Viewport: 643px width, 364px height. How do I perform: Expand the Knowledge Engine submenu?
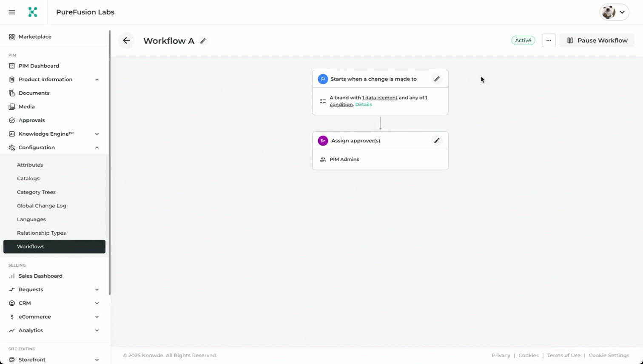click(x=97, y=134)
